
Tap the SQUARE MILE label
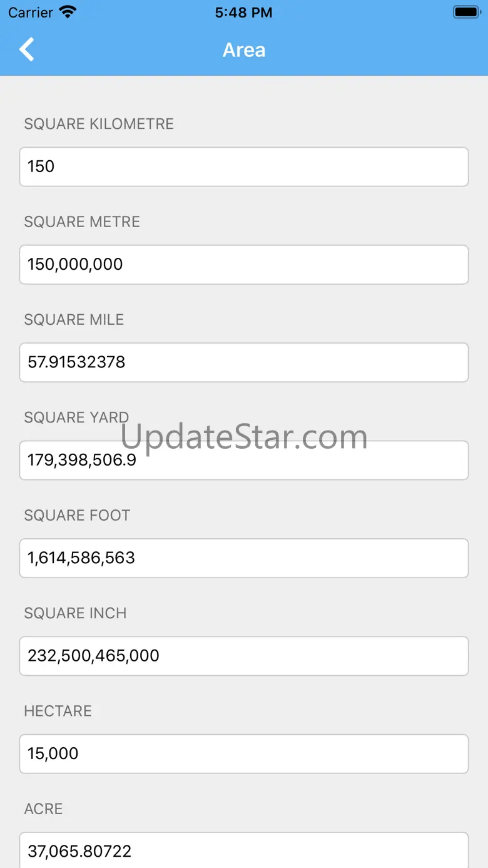74,320
